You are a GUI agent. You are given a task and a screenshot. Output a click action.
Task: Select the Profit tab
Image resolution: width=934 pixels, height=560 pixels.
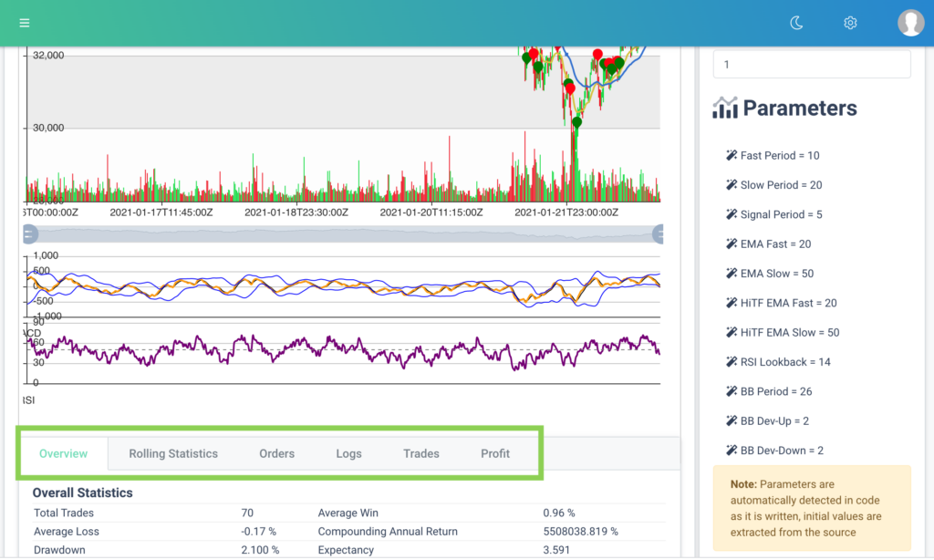[495, 453]
